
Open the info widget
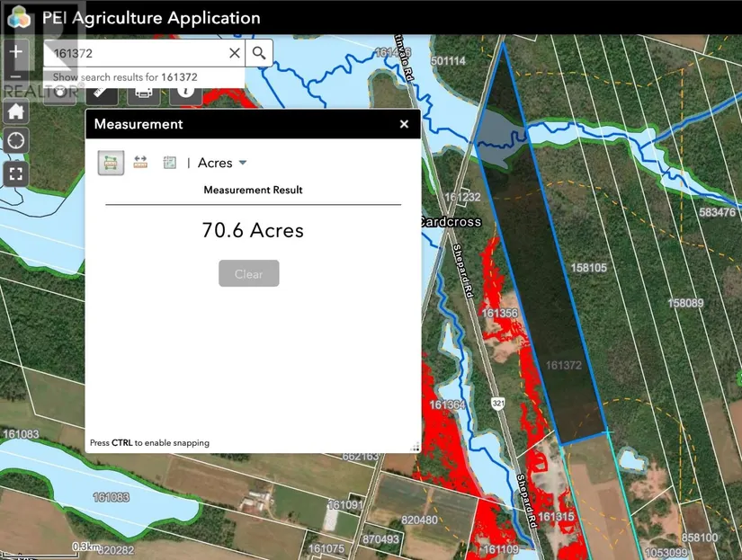point(186,91)
